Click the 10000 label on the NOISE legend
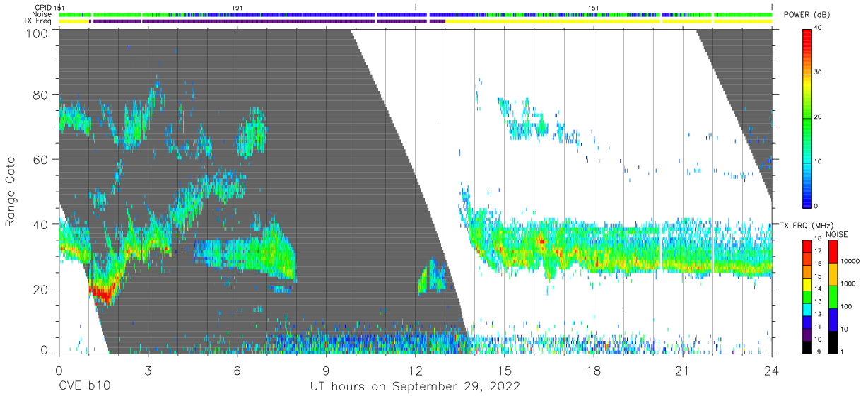 [850, 261]
